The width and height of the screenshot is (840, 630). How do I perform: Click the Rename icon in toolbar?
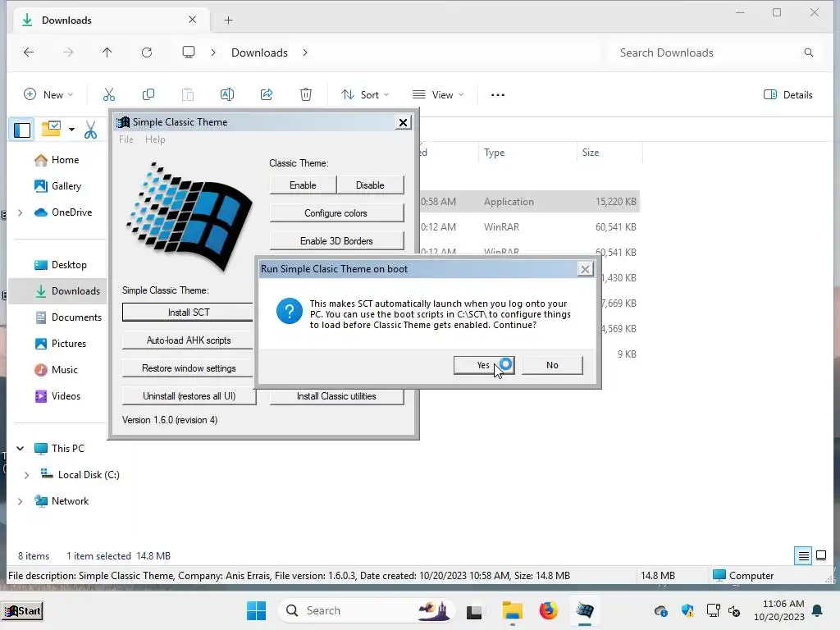coord(227,94)
